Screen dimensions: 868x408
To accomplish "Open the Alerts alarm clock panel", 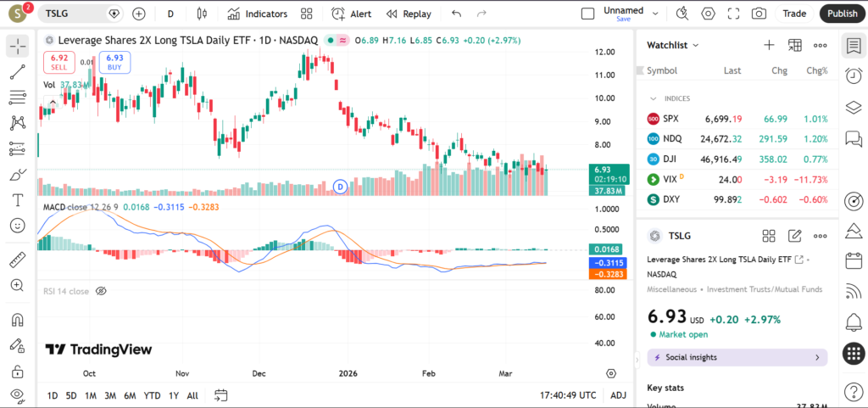I will (854, 75).
